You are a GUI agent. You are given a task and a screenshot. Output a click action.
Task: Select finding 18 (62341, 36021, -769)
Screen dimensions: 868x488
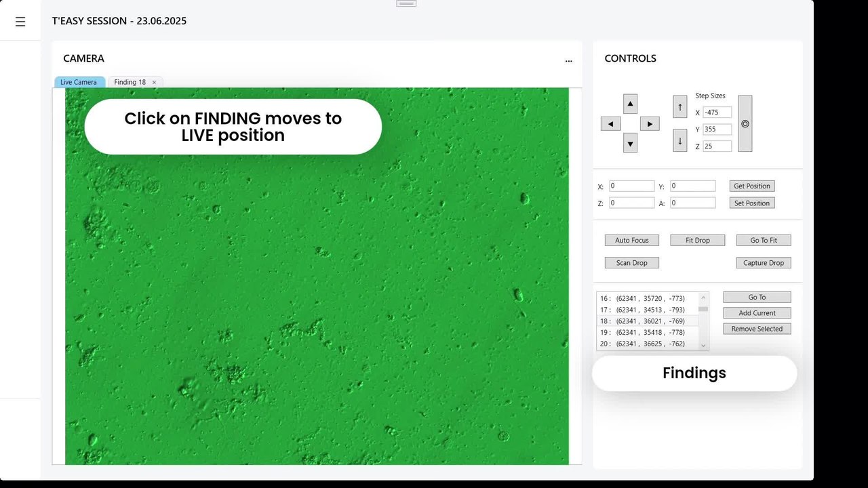pyautogui.click(x=648, y=321)
